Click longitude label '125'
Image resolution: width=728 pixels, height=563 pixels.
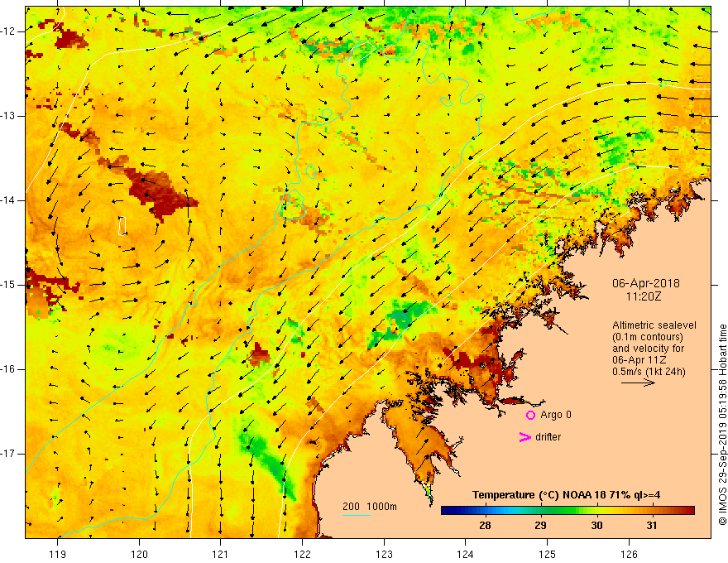click(x=548, y=554)
